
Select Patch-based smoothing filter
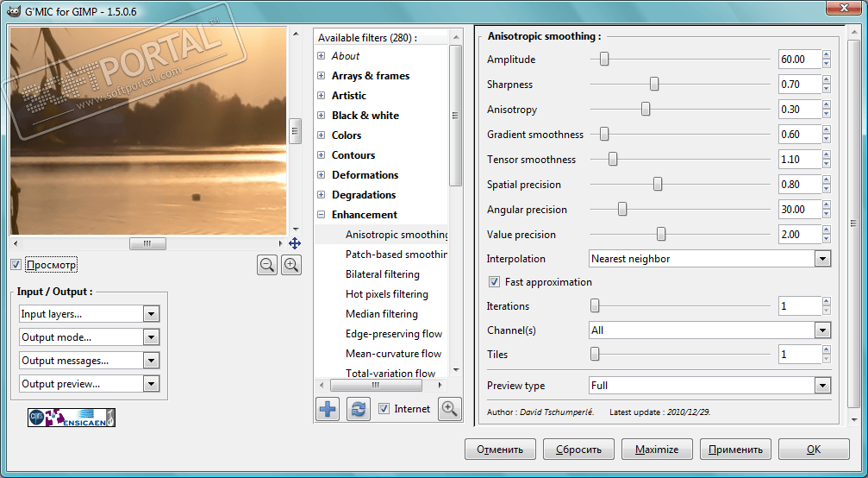click(x=396, y=255)
